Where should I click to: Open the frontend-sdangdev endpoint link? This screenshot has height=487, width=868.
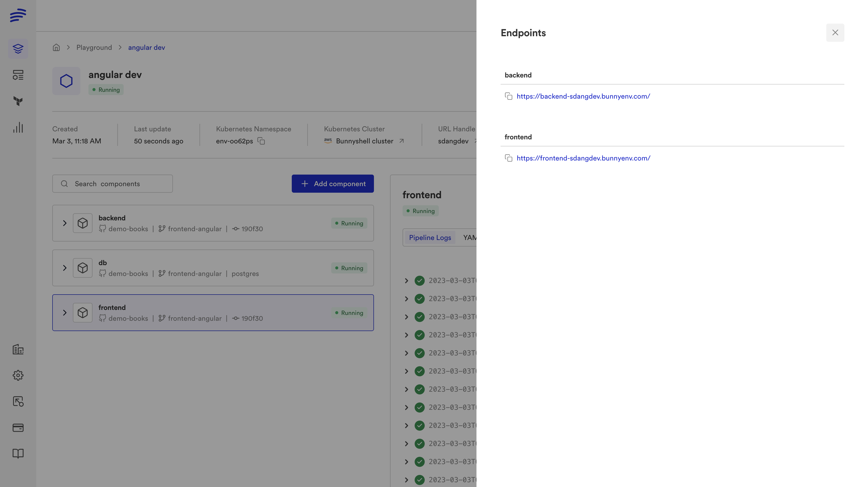coord(583,158)
